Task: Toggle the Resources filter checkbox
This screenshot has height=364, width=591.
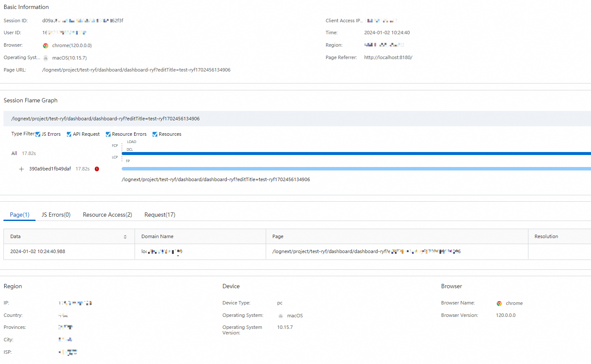Action: click(x=155, y=134)
